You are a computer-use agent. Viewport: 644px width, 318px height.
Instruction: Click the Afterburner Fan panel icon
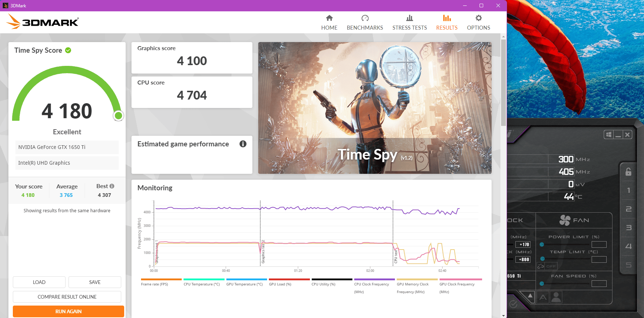tap(565, 220)
